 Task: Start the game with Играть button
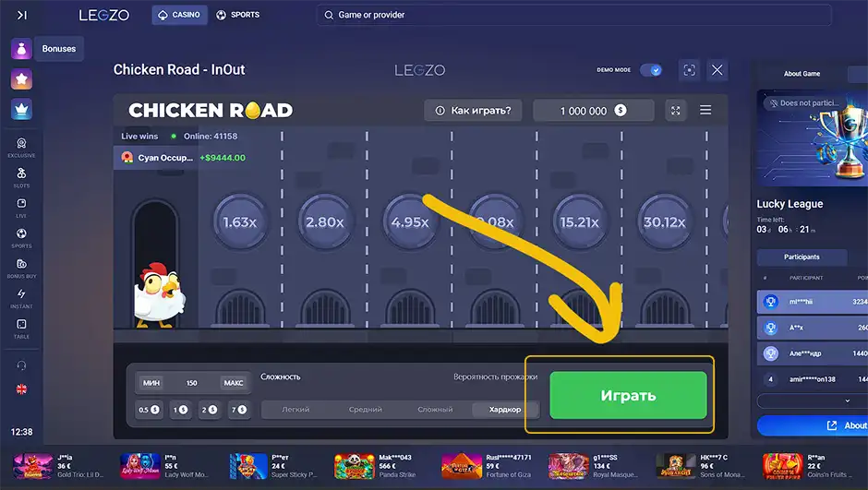pyautogui.click(x=628, y=396)
